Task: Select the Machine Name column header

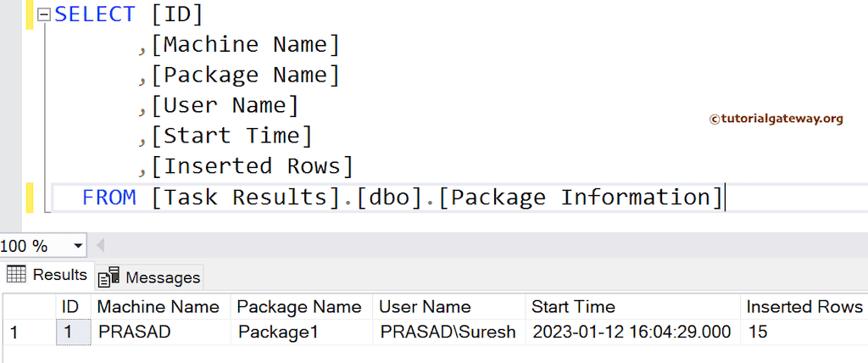Action: pos(159,307)
